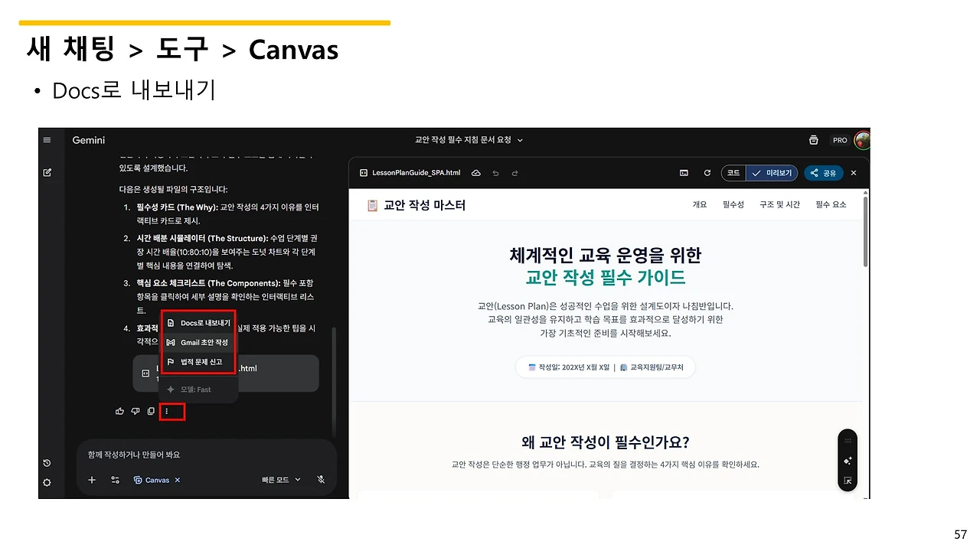Open the temporary chat icon beside PRO
The image size is (980, 551).
tap(813, 140)
